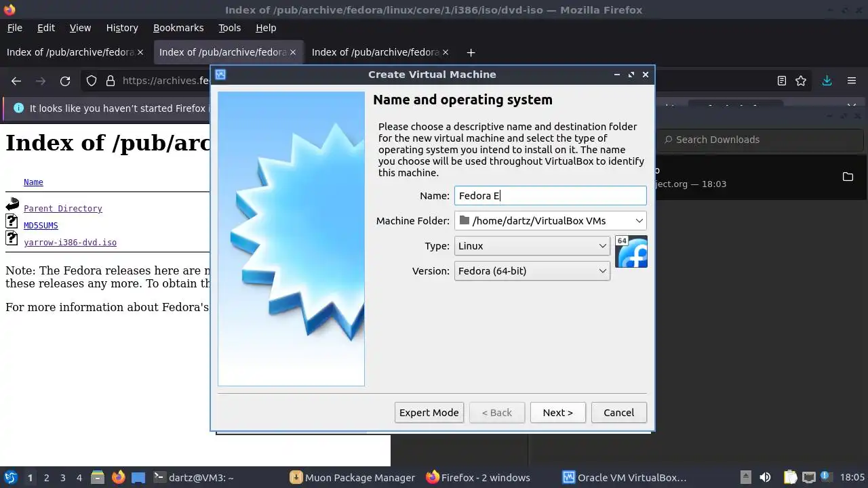Switch to Oracle VM VirtualBox taskbar item
Viewport: 868px width, 488px height.
[626, 477]
